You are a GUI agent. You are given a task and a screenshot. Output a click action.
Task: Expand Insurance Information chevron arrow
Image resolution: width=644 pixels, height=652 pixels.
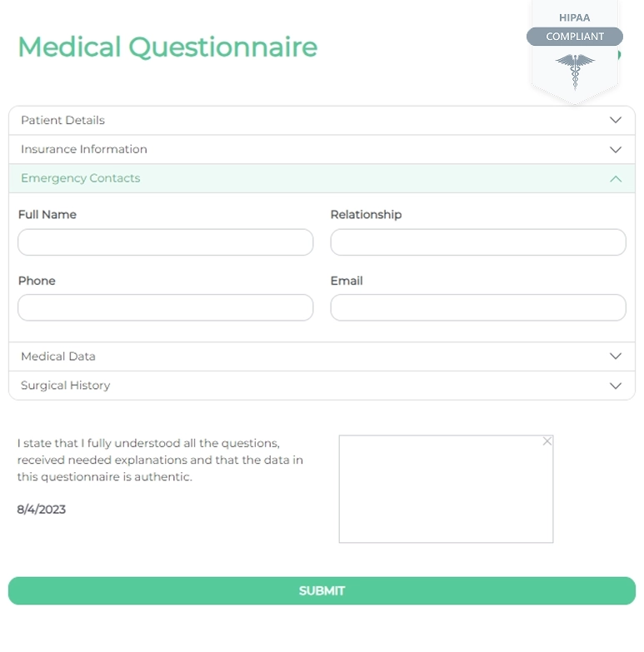[616, 150]
